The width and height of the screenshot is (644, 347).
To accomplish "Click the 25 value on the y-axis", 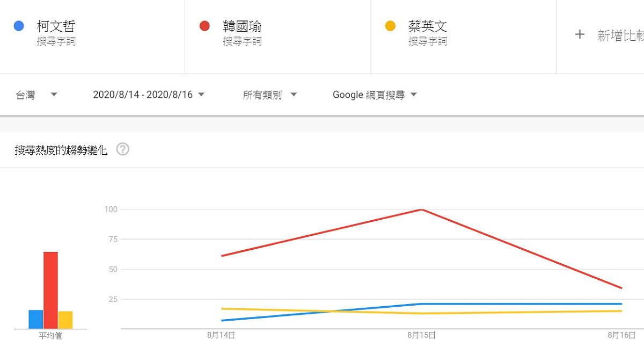I will pyautogui.click(x=113, y=299).
